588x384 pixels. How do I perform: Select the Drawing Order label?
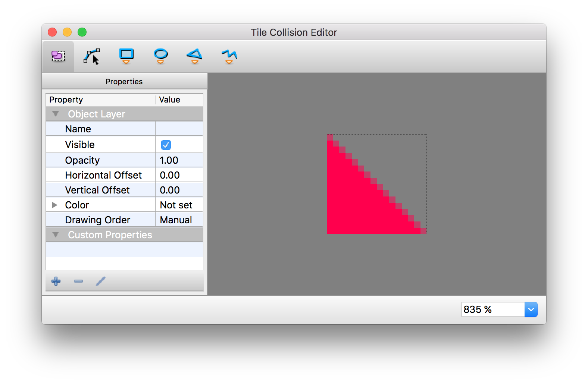98,220
